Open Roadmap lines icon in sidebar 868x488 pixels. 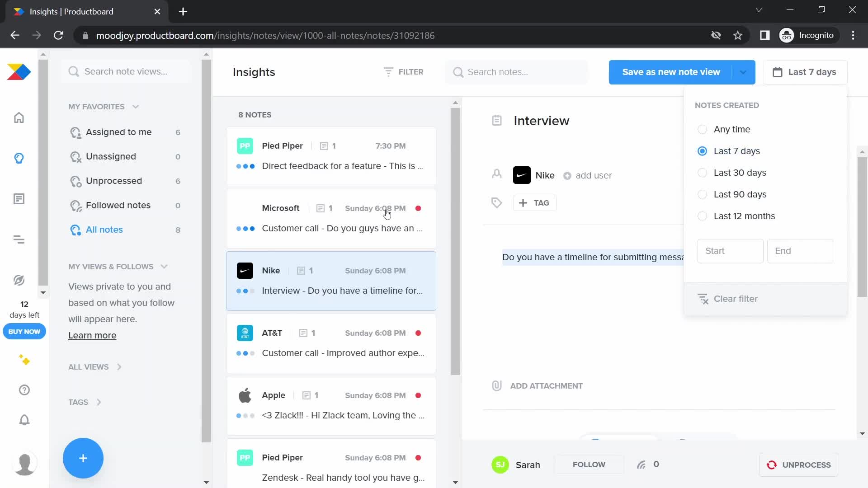[19, 239]
